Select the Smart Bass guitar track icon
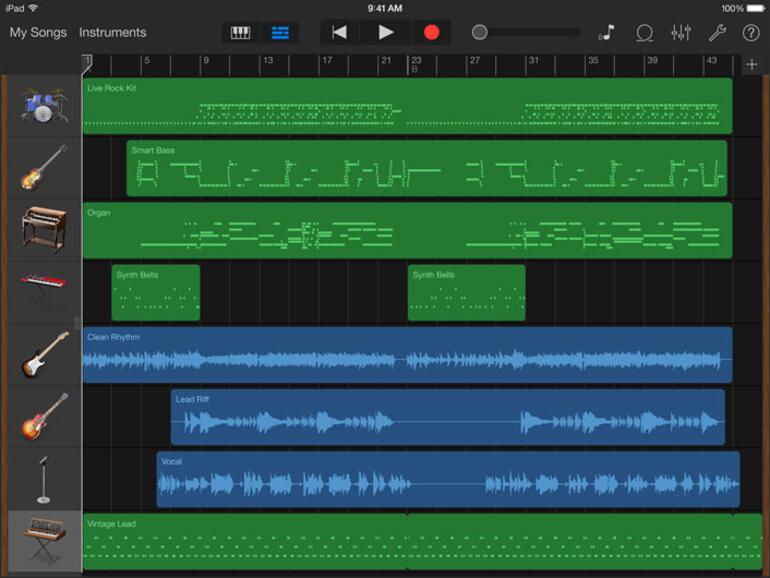The width and height of the screenshot is (770, 578). pos(43,168)
